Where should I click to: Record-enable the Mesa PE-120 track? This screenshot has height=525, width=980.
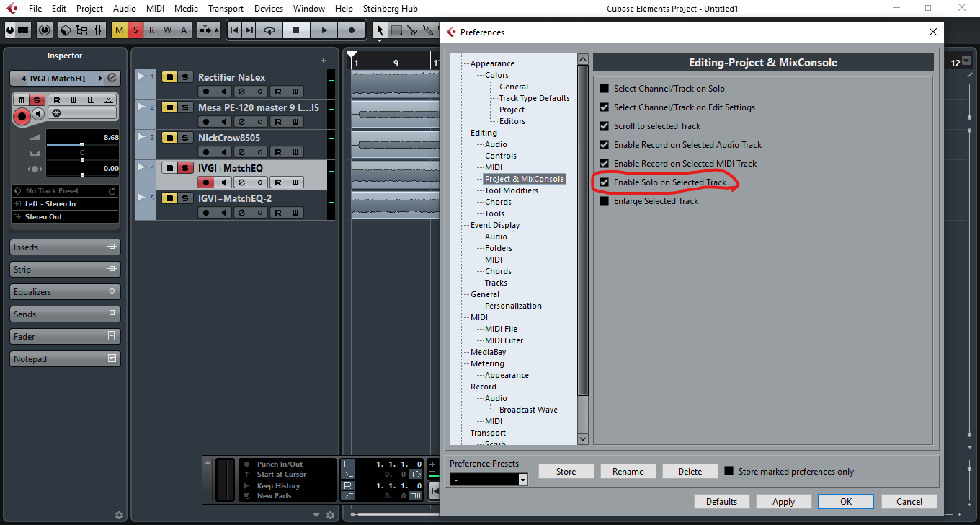pos(206,122)
